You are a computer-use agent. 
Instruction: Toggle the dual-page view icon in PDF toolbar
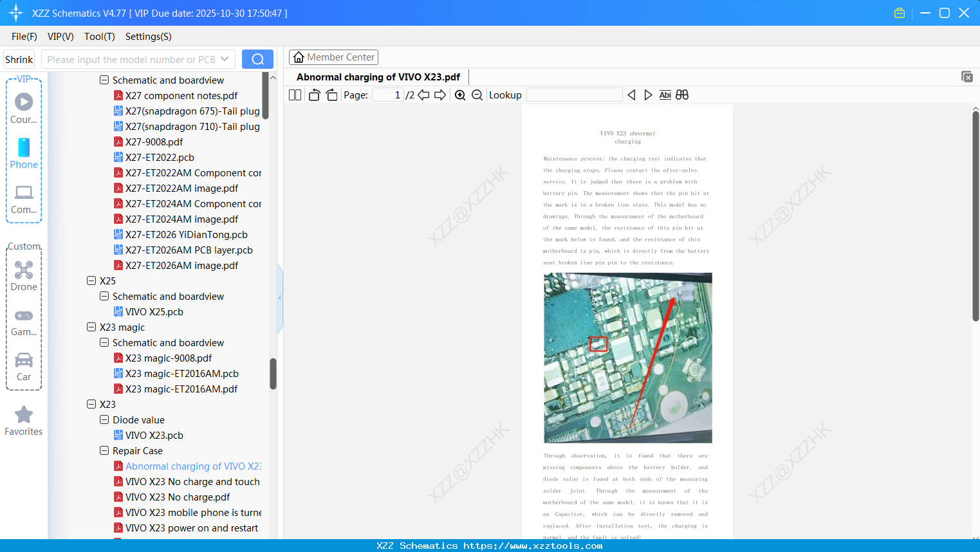295,95
